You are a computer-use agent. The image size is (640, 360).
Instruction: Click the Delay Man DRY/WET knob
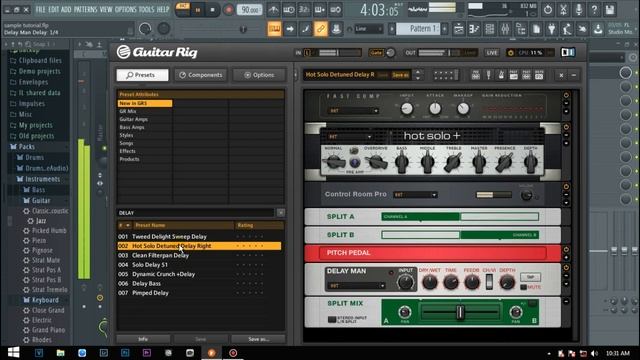click(429, 282)
